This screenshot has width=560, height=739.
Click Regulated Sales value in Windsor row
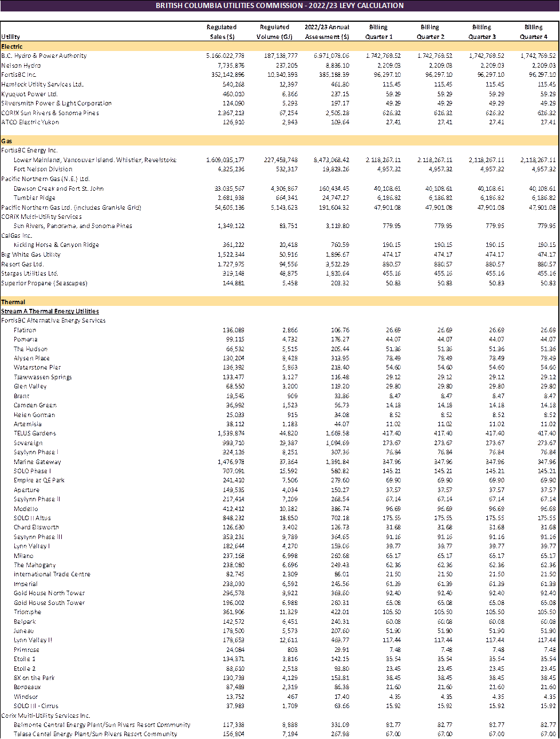[x=235, y=697]
